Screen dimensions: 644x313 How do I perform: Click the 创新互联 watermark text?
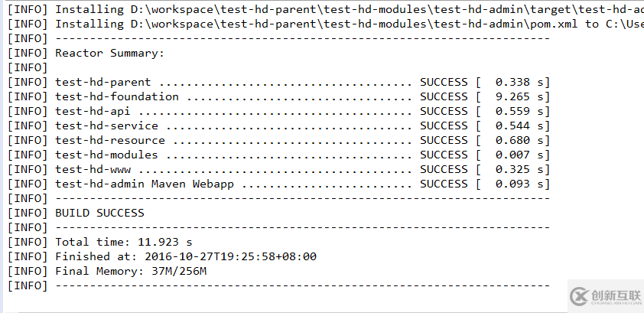coord(616,295)
